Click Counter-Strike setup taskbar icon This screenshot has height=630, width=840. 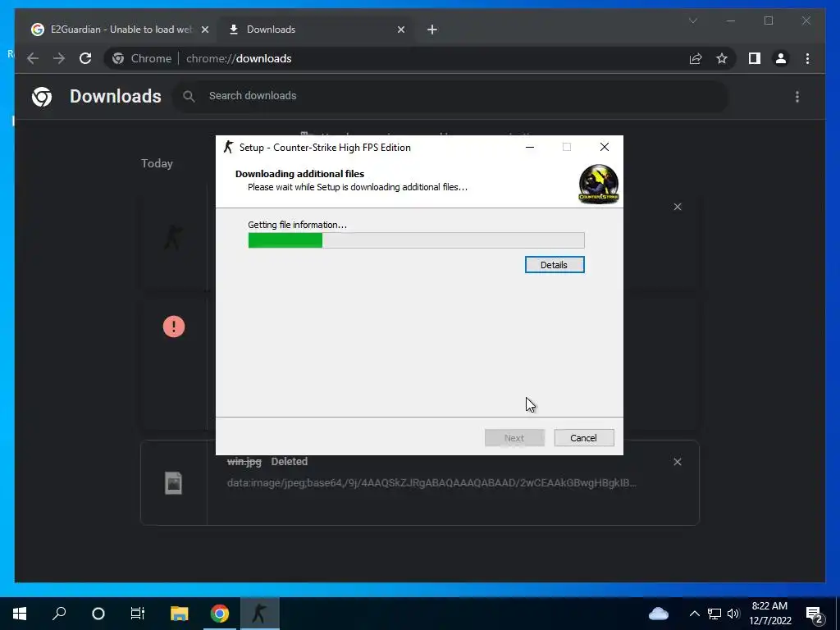tap(260, 614)
